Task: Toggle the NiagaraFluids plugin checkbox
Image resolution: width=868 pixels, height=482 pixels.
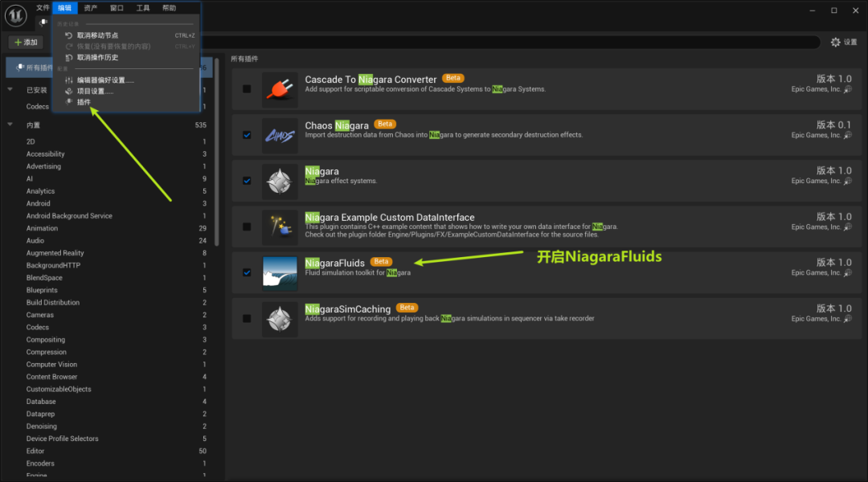Action: point(247,273)
